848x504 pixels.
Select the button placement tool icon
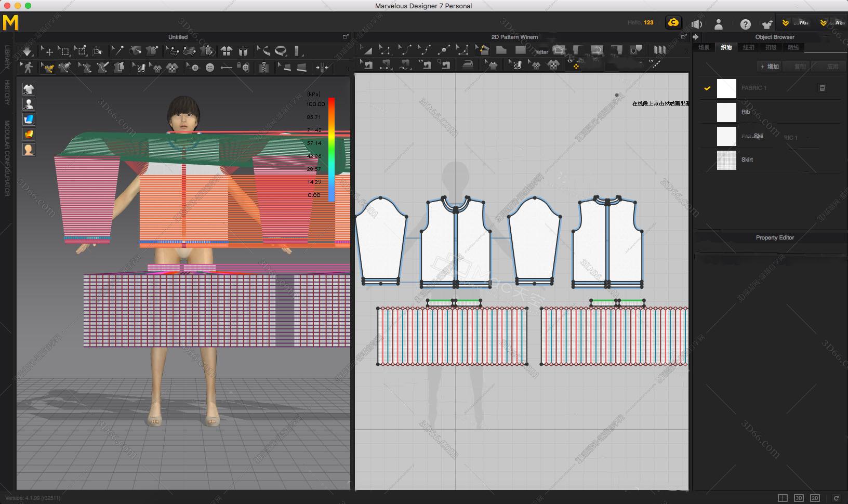tap(210, 68)
